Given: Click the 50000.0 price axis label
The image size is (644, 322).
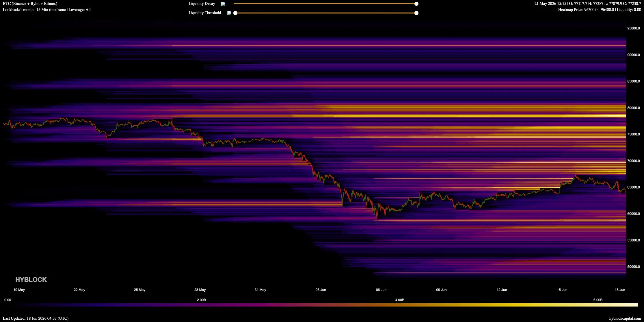Looking at the screenshot, I should tap(633, 267).
